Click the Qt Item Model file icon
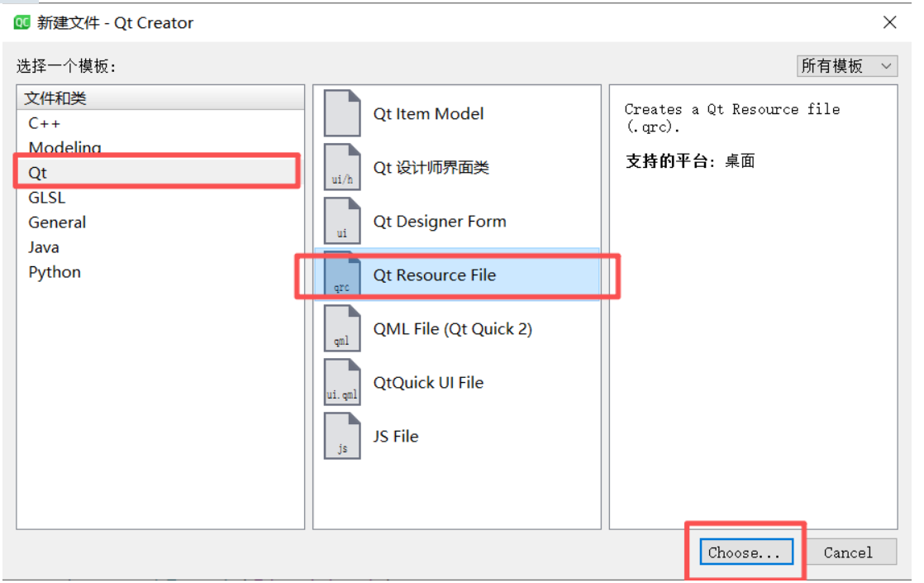 (342, 113)
